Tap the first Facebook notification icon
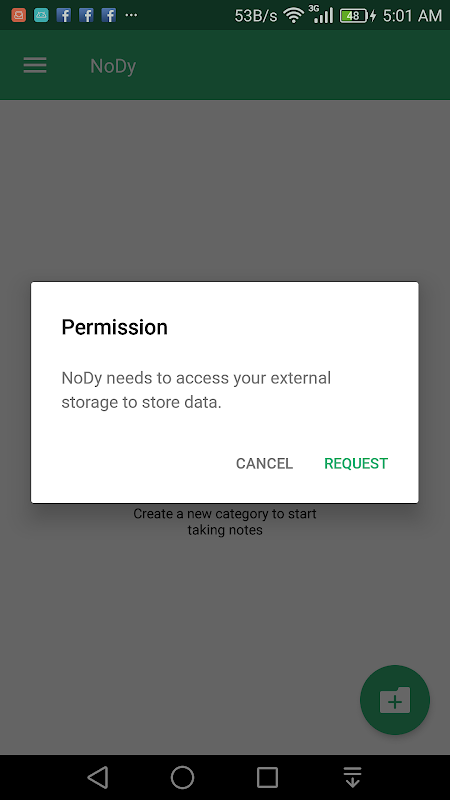The width and height of the screenshot is (450, 800). click(x=64, y=15)
